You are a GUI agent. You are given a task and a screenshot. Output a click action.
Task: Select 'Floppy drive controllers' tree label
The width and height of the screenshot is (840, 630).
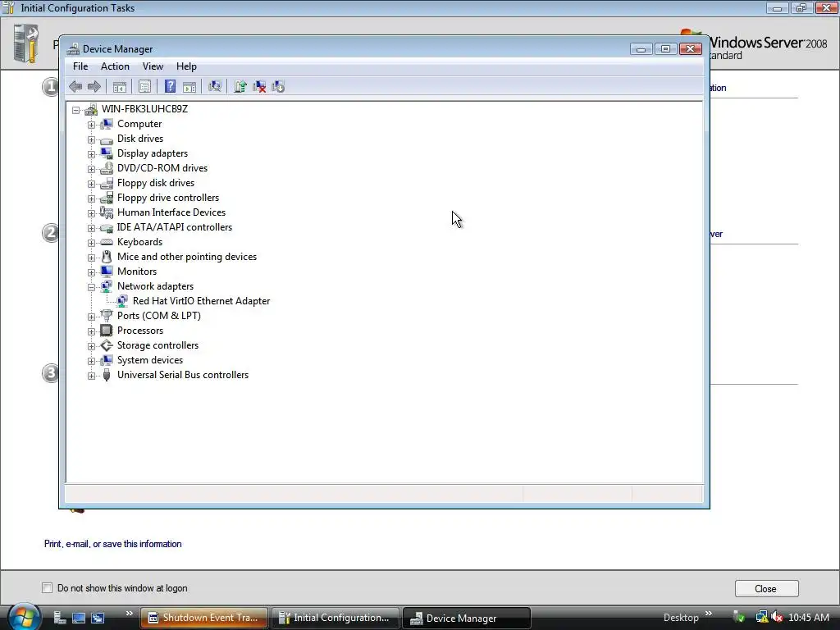[168, 198]
